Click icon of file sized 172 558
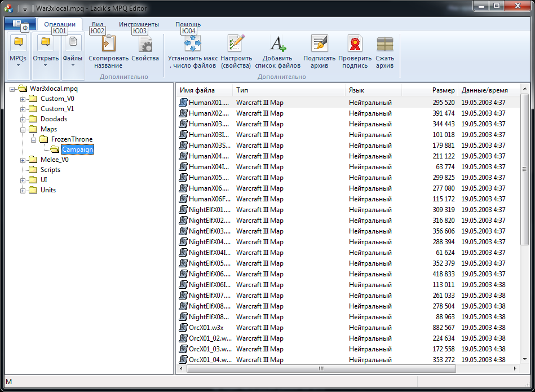Viewport: 535px width, 392px height. tap(184, 349)
